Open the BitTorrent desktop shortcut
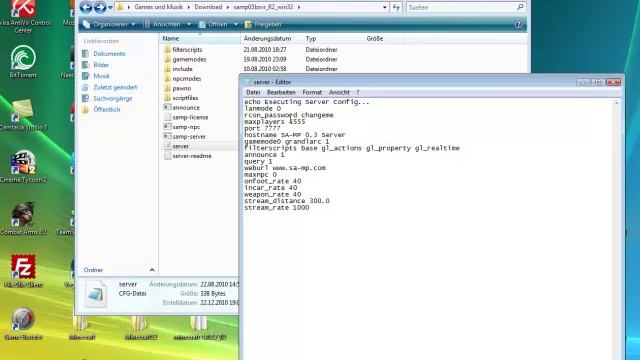640x360 pixels. pos(23,61)
